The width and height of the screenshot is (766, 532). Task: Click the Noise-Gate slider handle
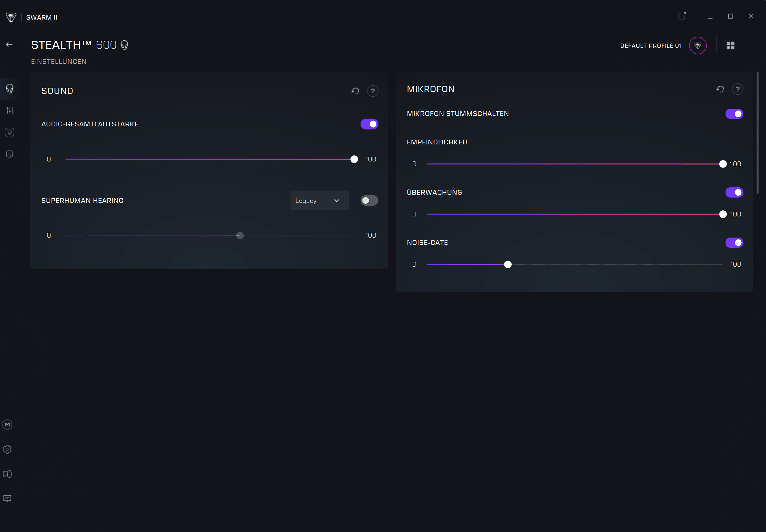[507, 265]
